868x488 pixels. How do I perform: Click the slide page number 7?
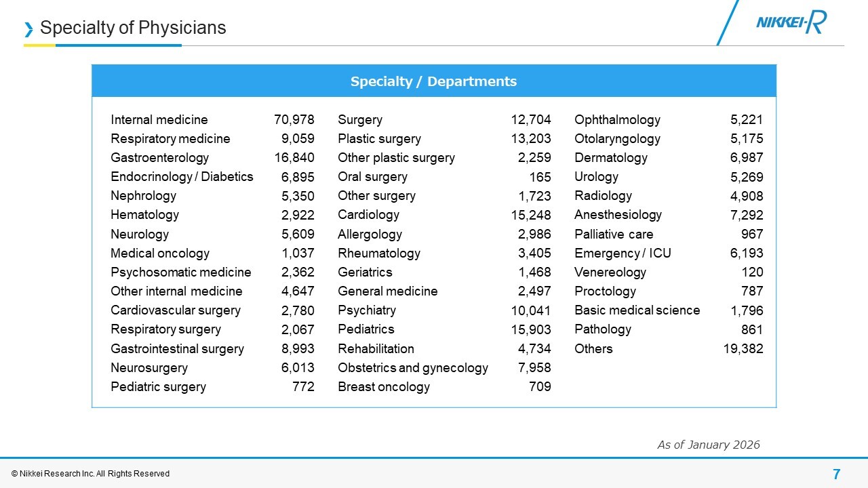(x=836, y=474)
